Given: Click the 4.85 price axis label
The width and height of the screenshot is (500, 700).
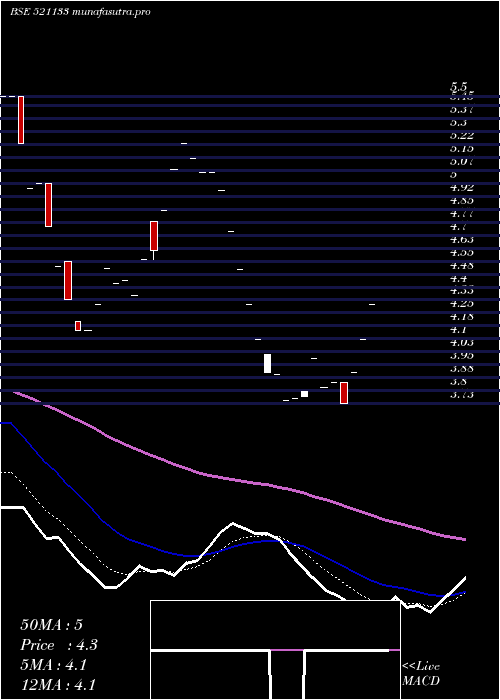Looking at the screenshot, I should 462,200.
